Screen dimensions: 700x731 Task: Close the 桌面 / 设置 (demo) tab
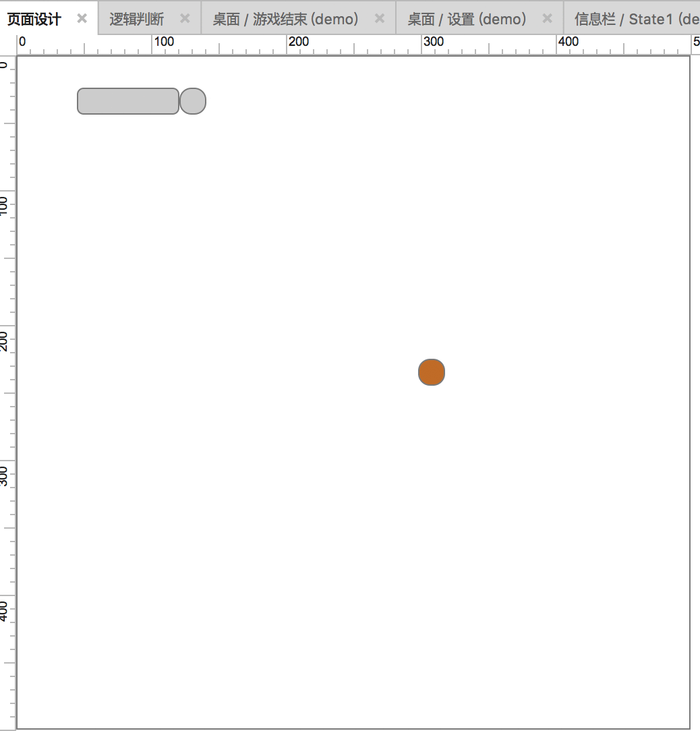(548, 19)
